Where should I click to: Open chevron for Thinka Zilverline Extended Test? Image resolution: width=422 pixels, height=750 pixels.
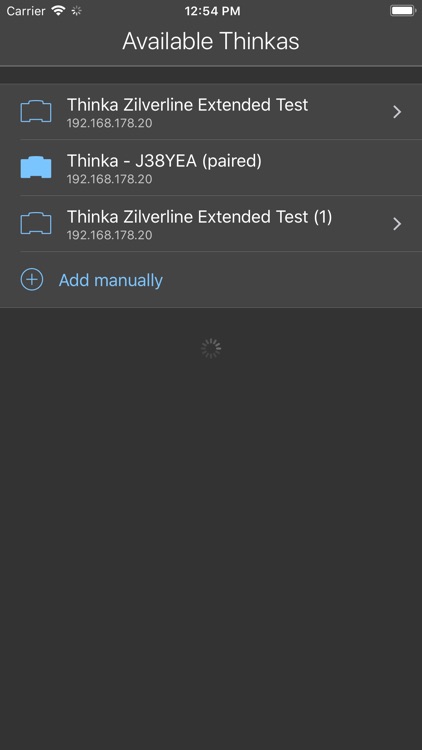(x=397, y=112)
